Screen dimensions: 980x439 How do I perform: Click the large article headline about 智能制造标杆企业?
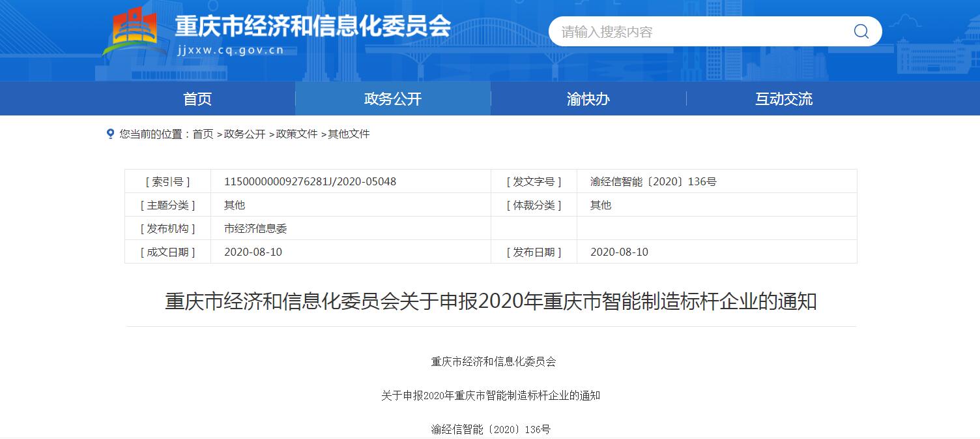pyautogui.click(x=491, y=301)
